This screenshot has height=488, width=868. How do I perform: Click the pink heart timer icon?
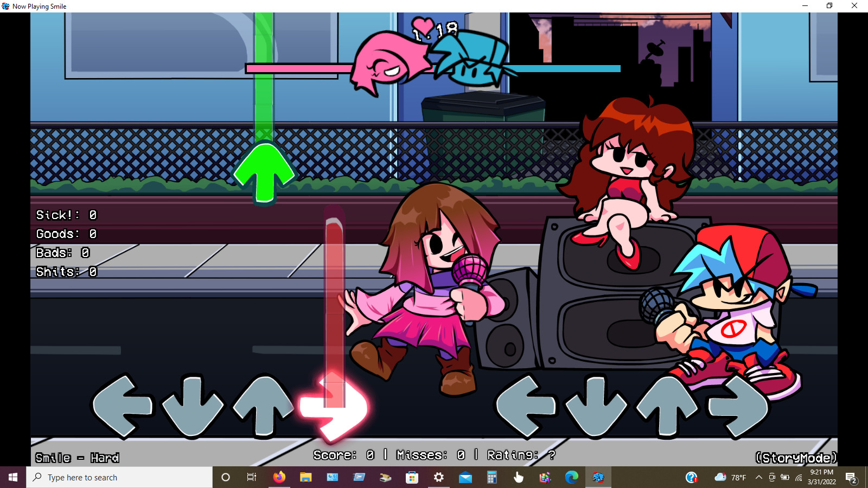[x=423, y=26]
